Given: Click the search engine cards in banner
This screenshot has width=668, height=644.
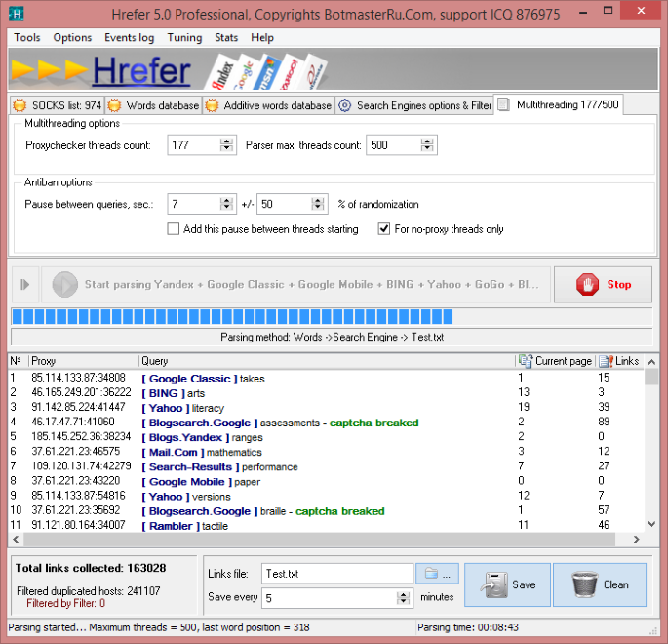Looking at the screenshot, I should [x=266, y=71].
